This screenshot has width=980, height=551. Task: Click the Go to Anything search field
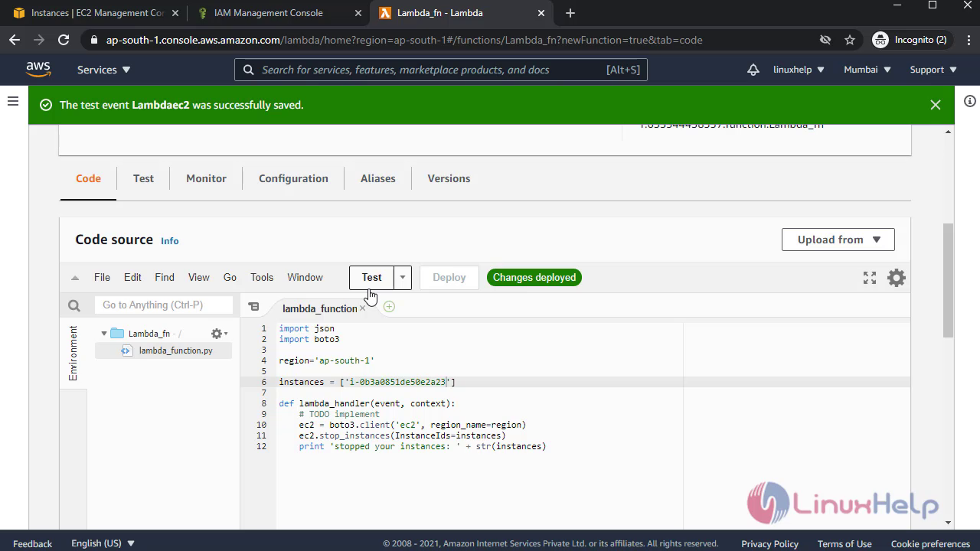pos(164,305)
